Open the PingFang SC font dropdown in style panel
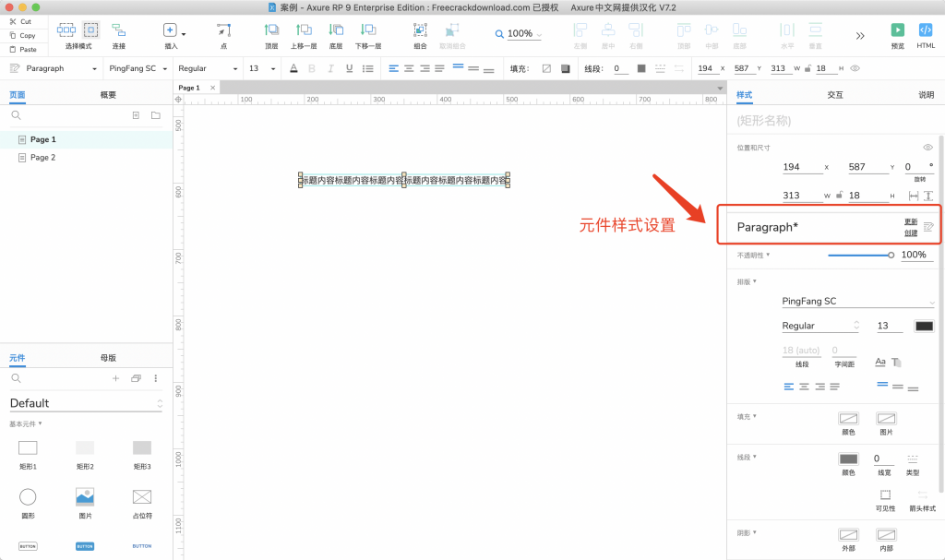This screenshot has width=945, height=560. pyautogui.click(x=857, y=302)
